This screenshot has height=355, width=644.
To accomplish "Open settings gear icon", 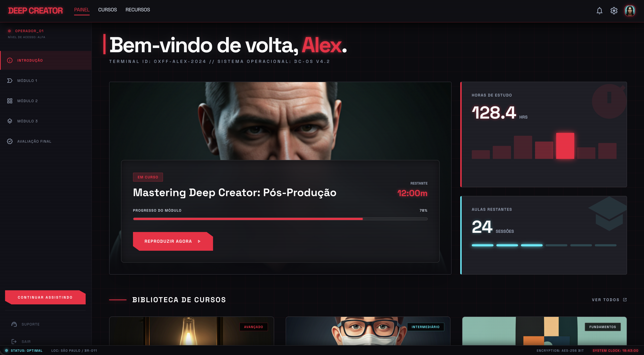I will [x=614, y=10].
